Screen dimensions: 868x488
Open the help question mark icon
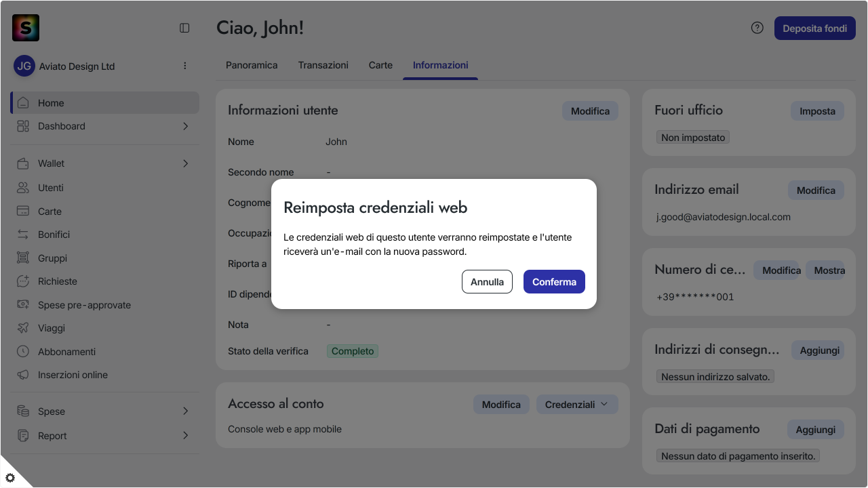pyautogui.click(x=757, y=28)
